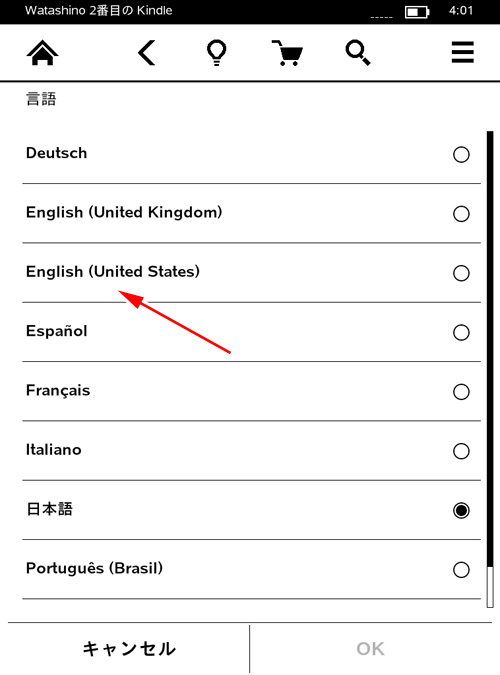Open search with the magnifier icon
The width and height of the screenshot is (500, 675).
coord(358,53)
